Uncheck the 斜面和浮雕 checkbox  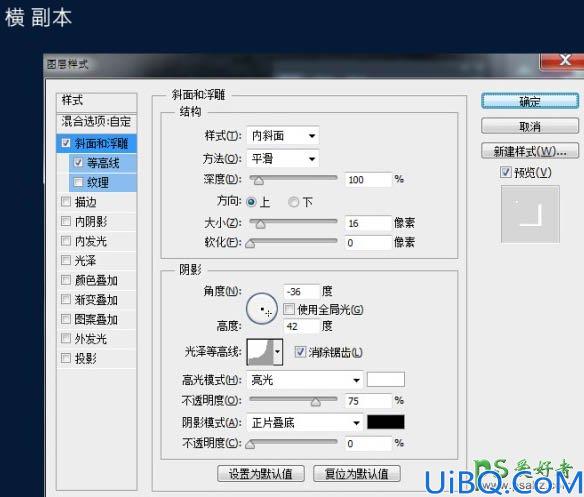point(66,143)
